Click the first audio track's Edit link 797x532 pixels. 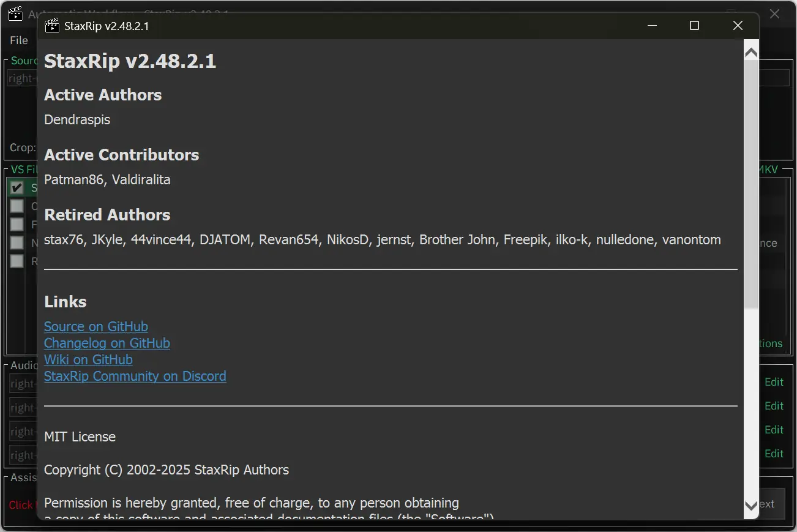[774, 382]
